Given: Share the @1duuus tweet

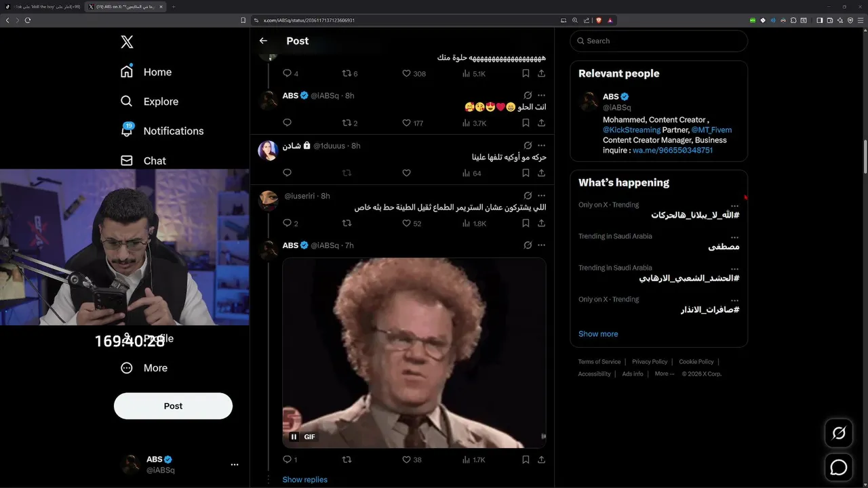Looking at the screenshot, I should 541,173.
